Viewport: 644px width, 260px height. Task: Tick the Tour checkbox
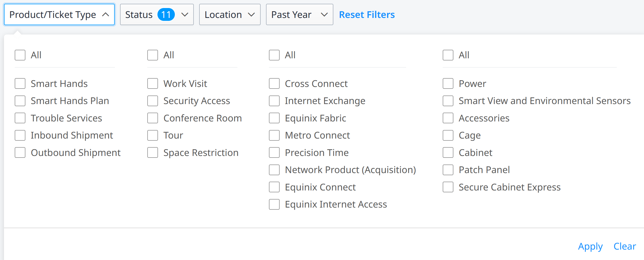(x=153, y=135)
